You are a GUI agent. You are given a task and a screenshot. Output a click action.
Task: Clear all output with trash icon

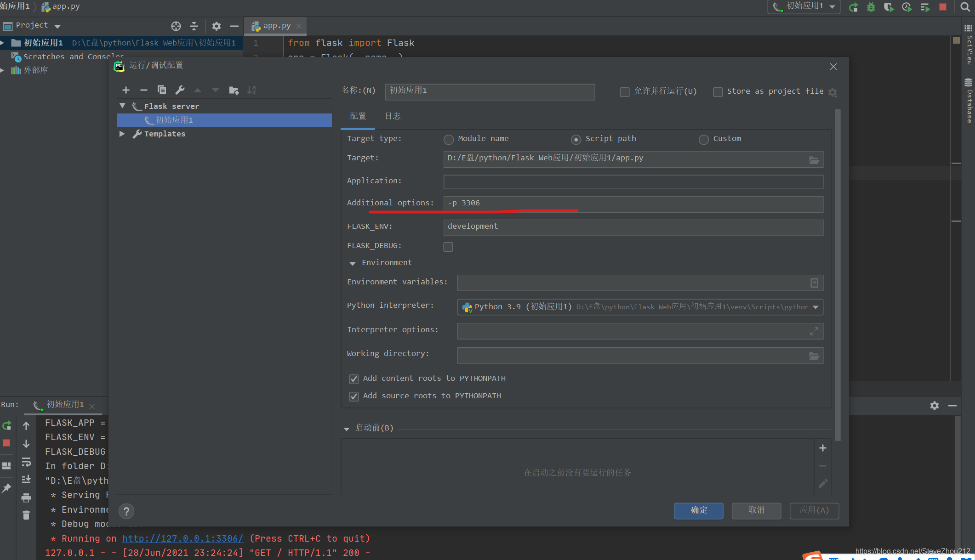[x=26, y=515]
